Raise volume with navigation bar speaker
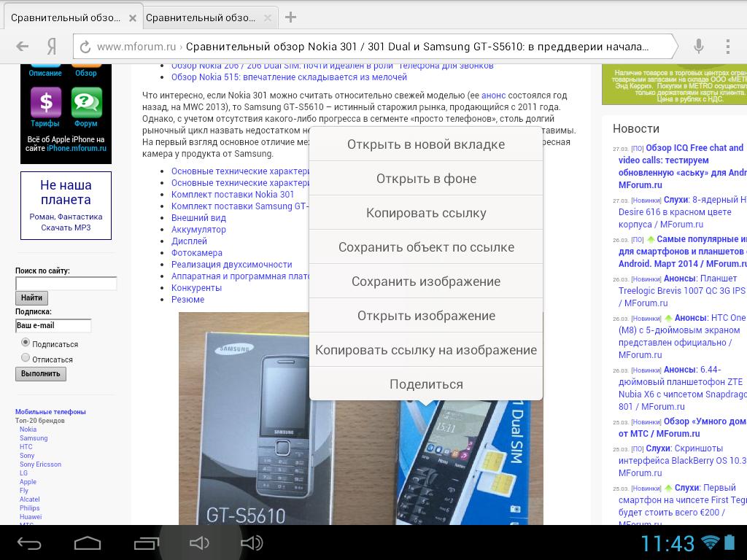The image size is (747, 560). click(252, 542)
